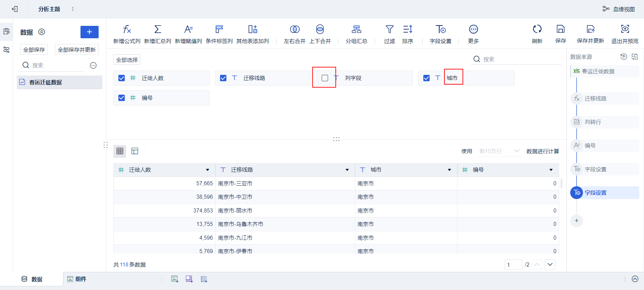
Task: Uncheck the 迁徙人数 field checkbox
Action: 121,78
